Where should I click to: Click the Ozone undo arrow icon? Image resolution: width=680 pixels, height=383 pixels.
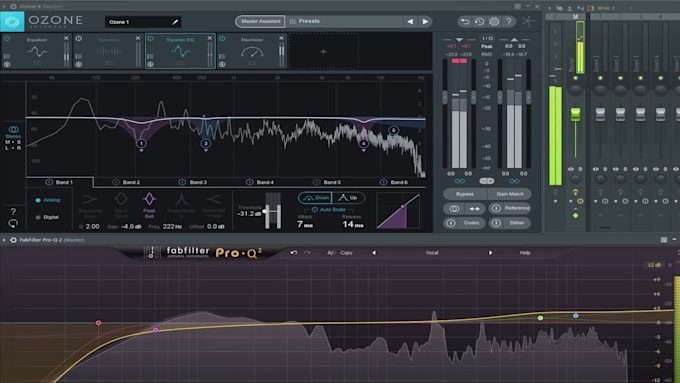tap(465, 21)
